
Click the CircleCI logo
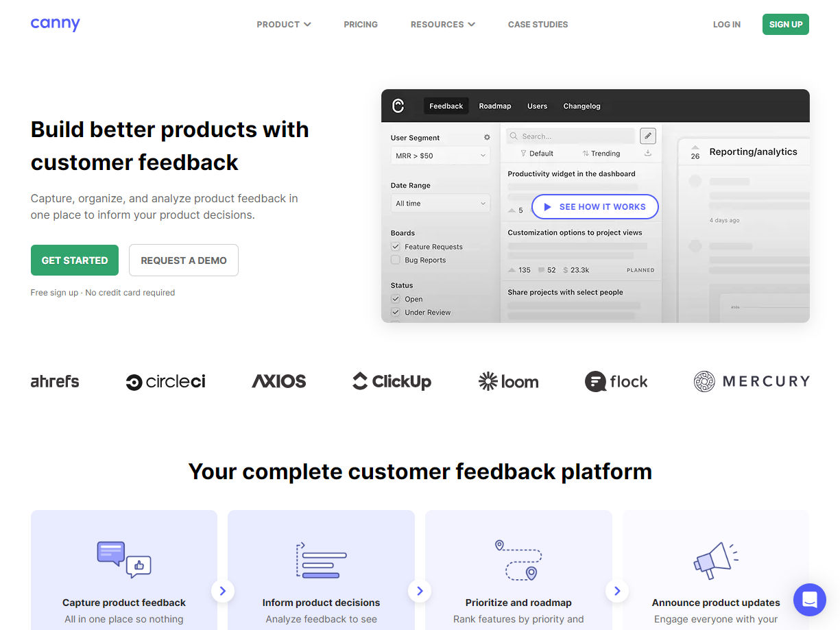tap(165, 382)
